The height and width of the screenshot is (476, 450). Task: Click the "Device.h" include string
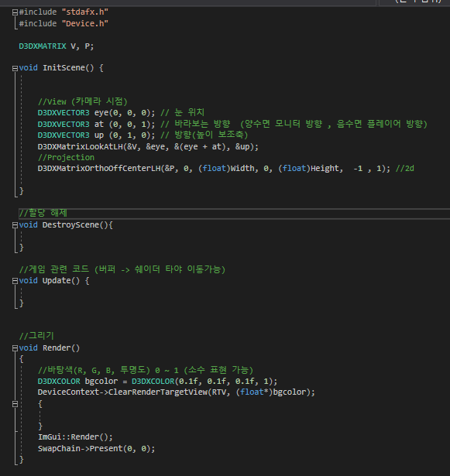point(85,24)
